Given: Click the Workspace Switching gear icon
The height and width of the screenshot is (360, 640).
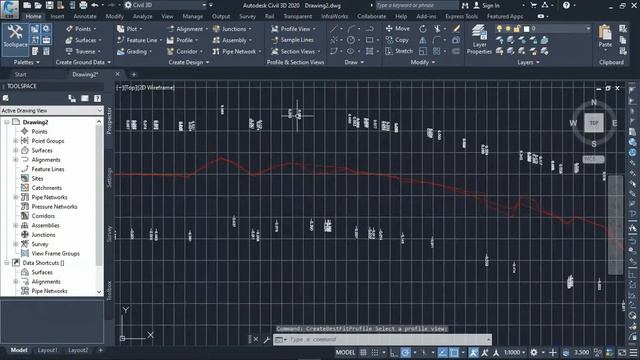Looking at the screenshot, I should (533, 352).
